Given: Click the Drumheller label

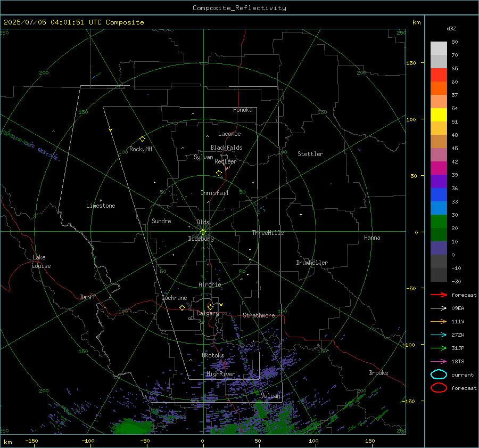Looking at the screenshot, I should (x=312, y=263).
